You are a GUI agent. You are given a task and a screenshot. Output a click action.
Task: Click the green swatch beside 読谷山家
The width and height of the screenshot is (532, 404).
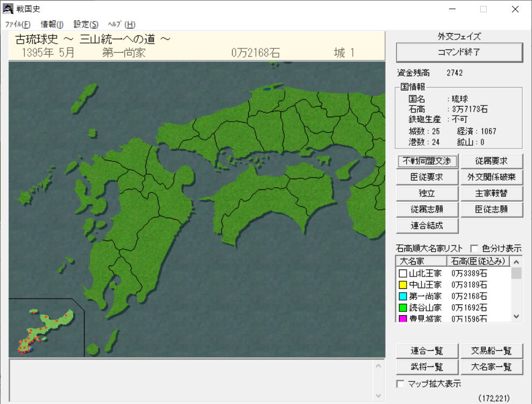[403, 308]
